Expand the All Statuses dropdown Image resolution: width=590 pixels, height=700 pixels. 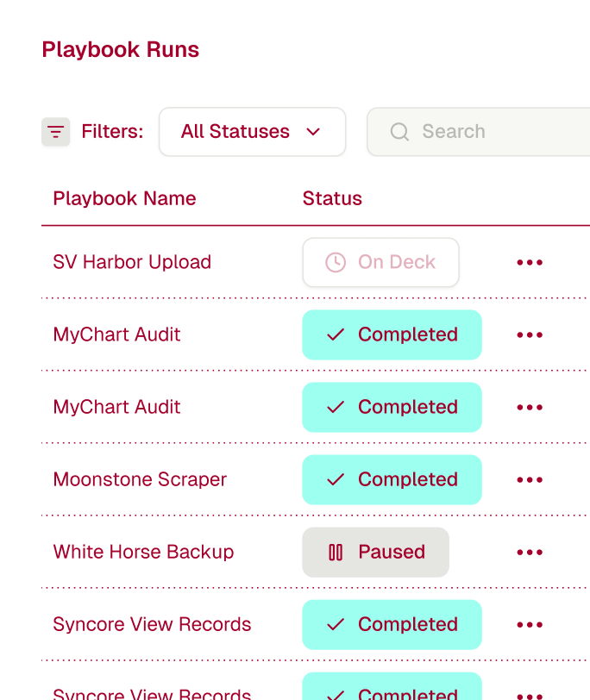coord(252,131)
